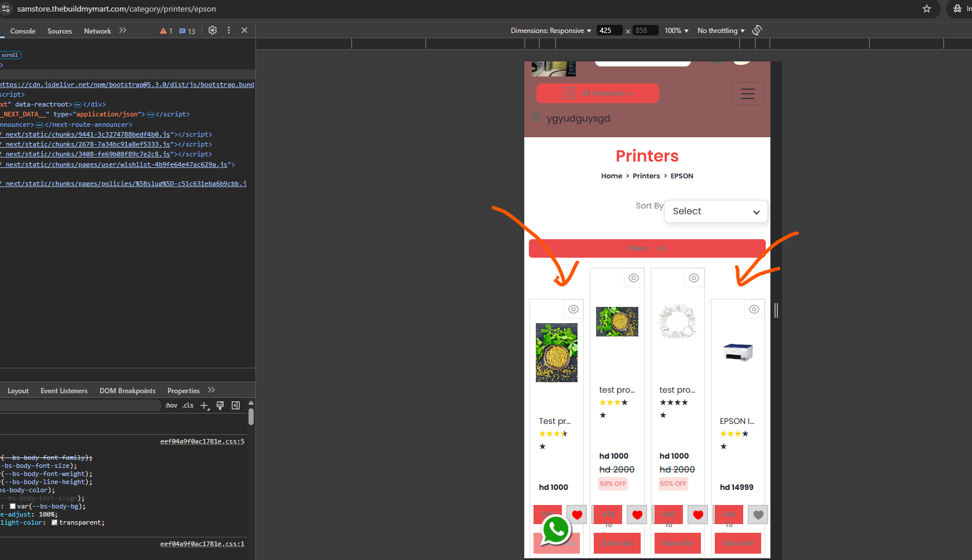972x560 pixels.
Task: Open the Layout pane tab
Action: (18, 391)
